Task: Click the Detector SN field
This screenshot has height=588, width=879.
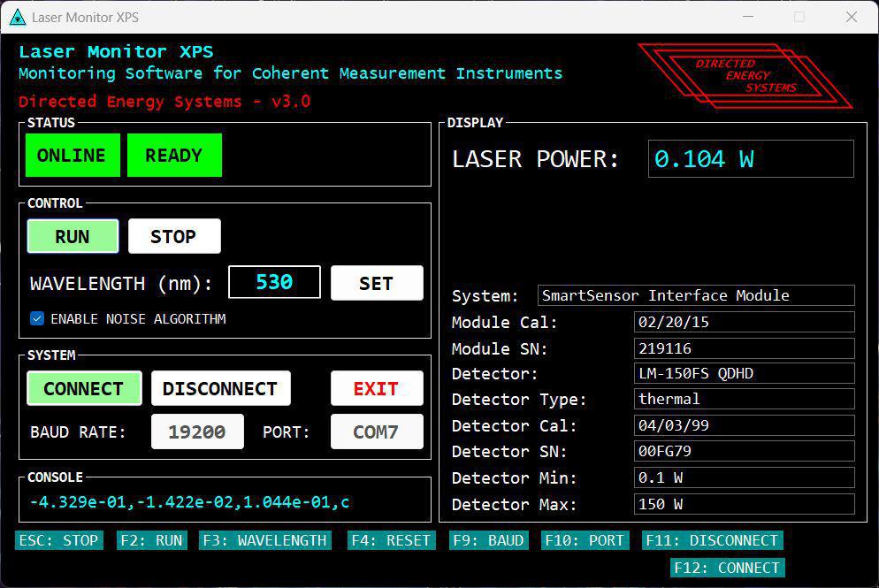Action: 744,452
